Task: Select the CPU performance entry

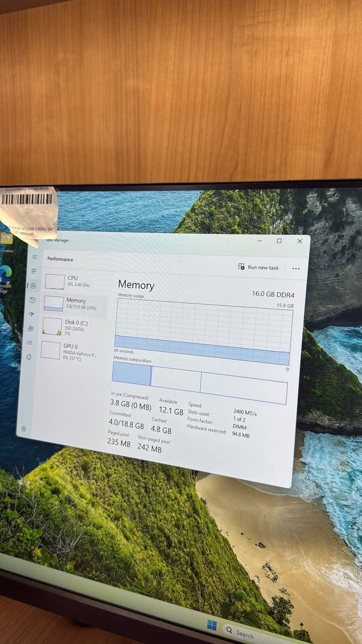Action: (x=75, y=281)
